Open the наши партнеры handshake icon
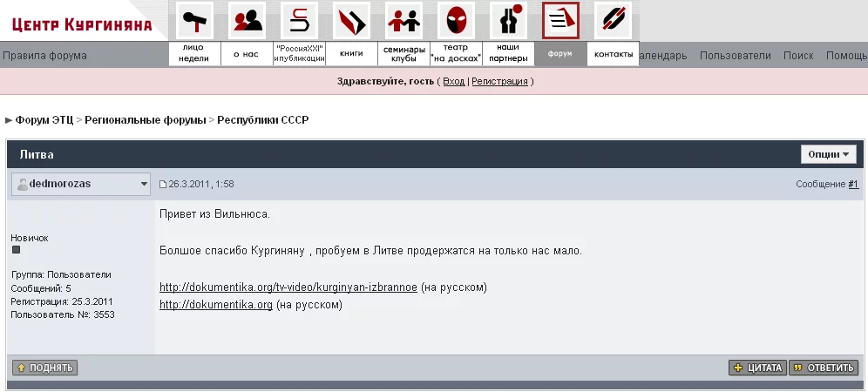868x392 pixels. click(508, 21)
